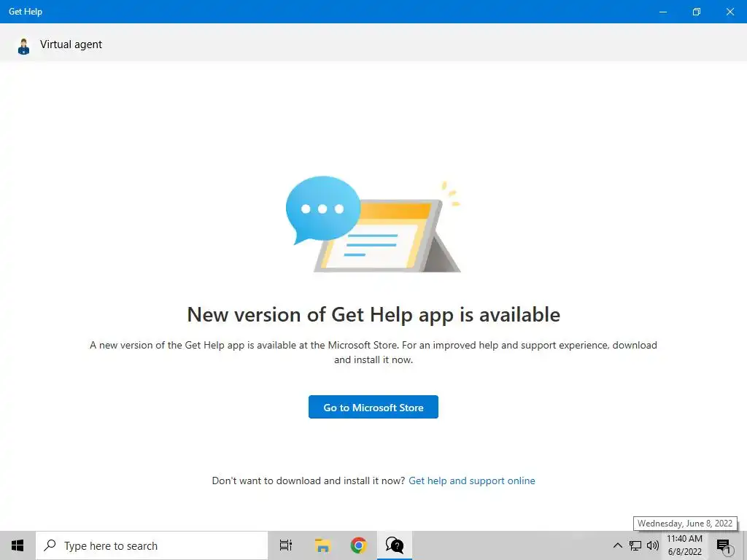Close the Get Help window
747x560 pixels.
729,12
